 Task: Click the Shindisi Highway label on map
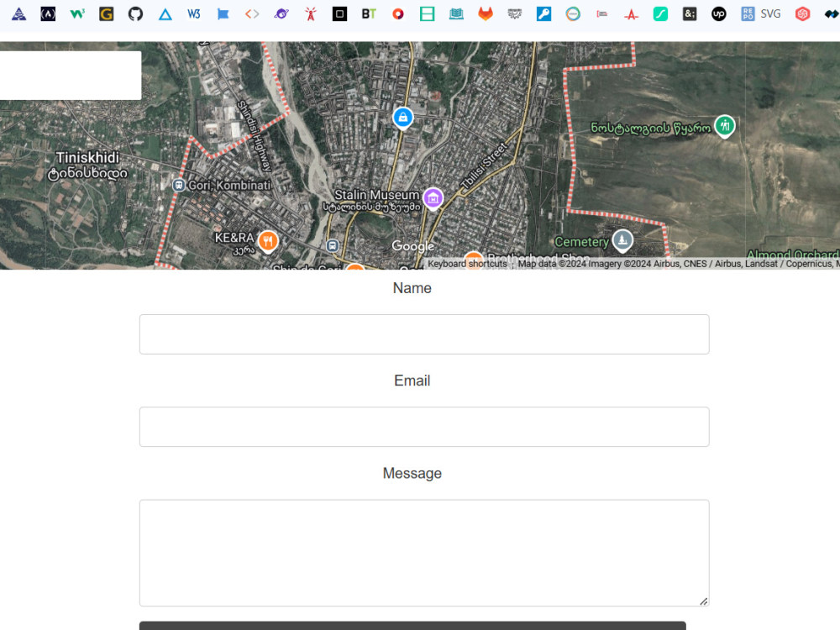[x=256, y=136]
